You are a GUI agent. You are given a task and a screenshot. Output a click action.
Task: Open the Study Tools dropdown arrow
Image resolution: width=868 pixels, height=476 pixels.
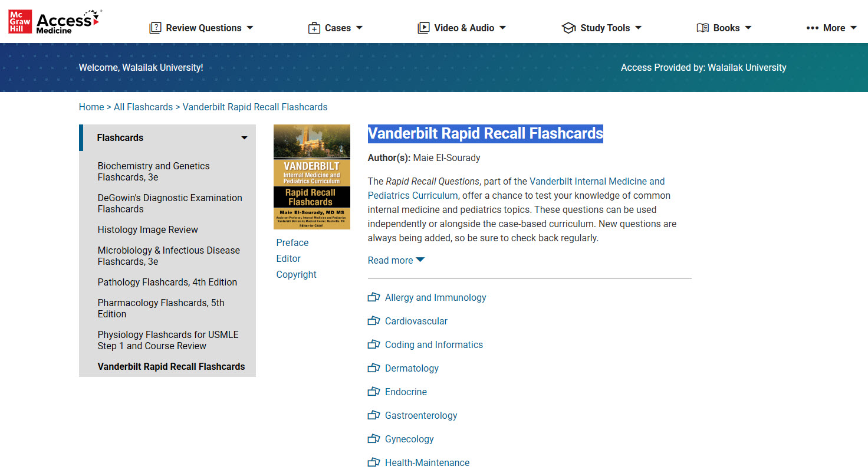638,28
